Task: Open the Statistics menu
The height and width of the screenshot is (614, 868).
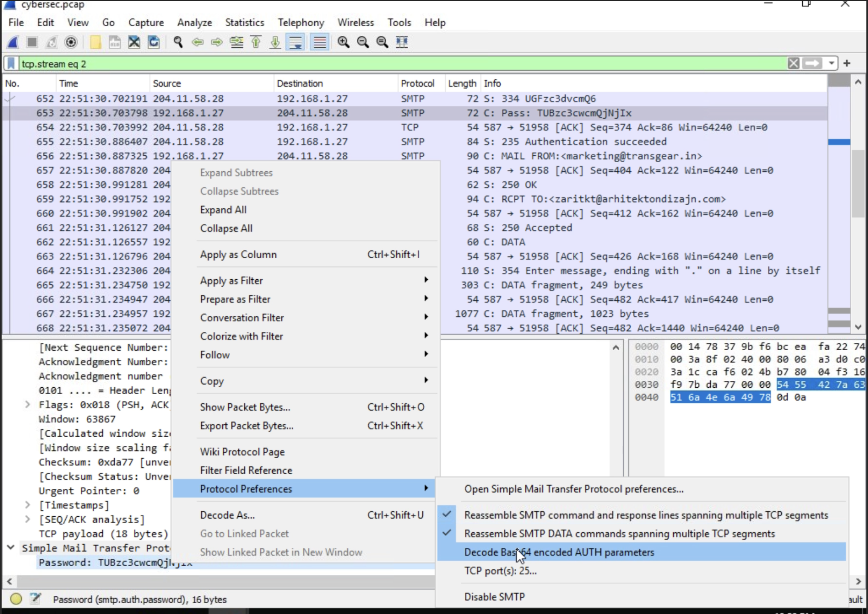Action: [x=244, y=23]
